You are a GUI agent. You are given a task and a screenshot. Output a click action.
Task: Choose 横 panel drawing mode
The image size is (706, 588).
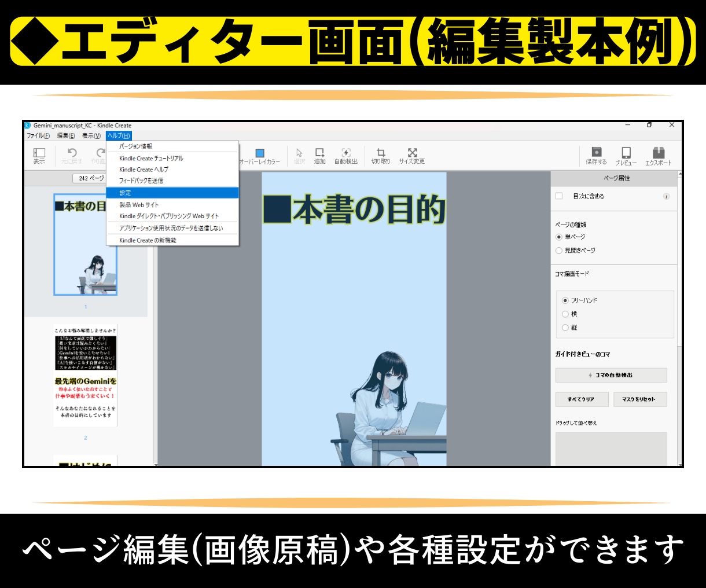pos(565,314)
